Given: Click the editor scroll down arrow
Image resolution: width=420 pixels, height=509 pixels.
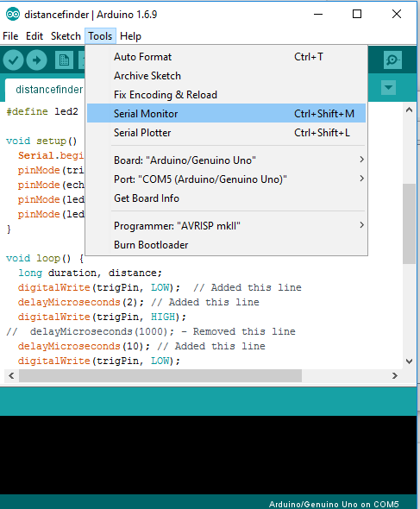Looking at the screenshot, I should (410, 361).
